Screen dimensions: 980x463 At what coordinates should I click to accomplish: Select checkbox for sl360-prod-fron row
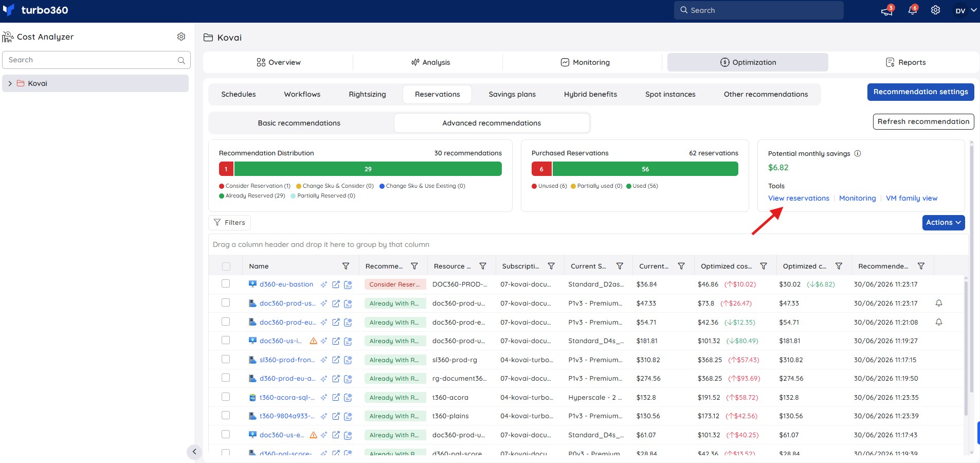pyautogui.click(x=226, y=359)
